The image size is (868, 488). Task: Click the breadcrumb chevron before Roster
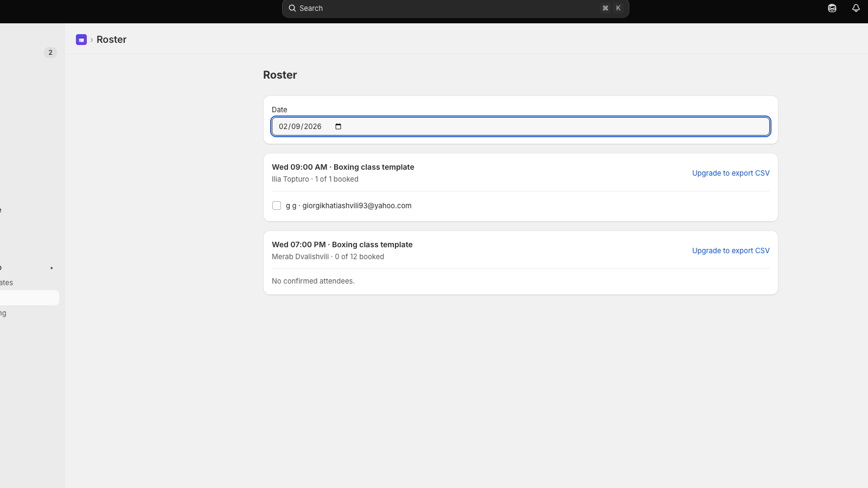(x=92, y=40)
